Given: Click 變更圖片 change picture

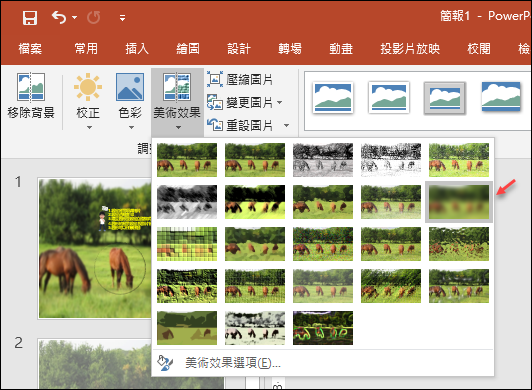Looking at the screenshot, I should [x=240, y=102].
